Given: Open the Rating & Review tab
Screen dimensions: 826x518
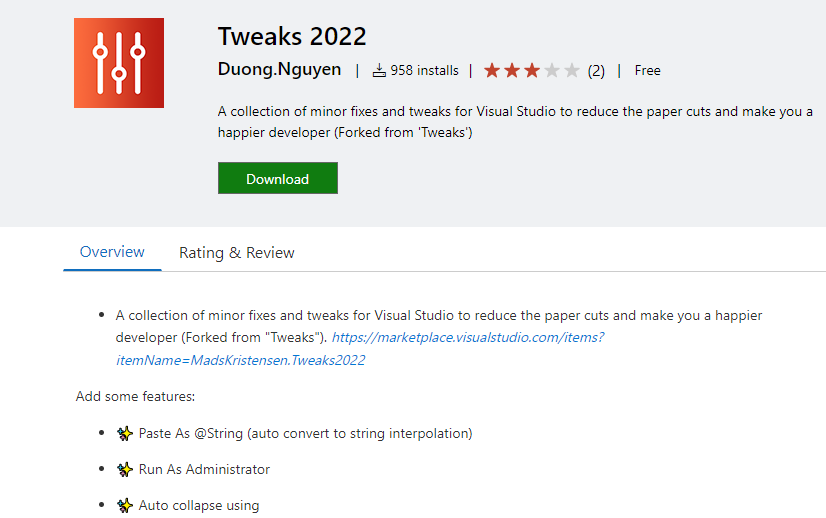Looking at the screenshot, I should pyautogui.click(x=237, y=253).
